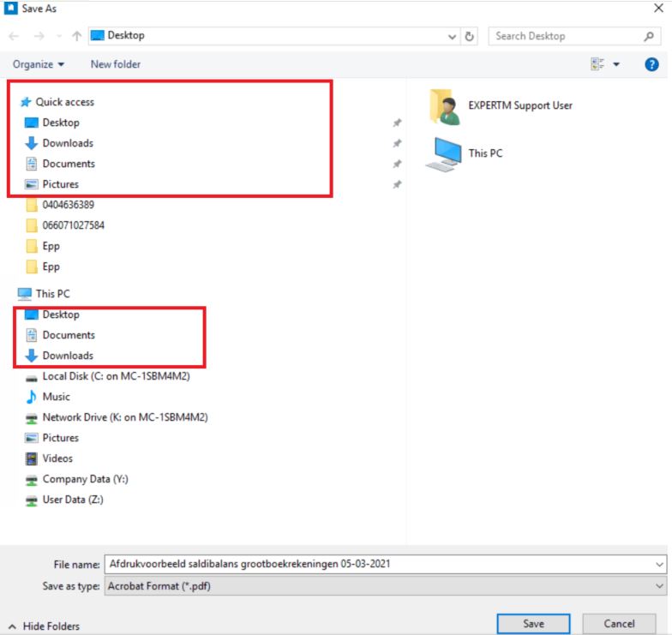This screenshot has width=672, height=635.
Task: Expand the Save as type dropdown
Action: pyautogui.click(x=658, y=586)
